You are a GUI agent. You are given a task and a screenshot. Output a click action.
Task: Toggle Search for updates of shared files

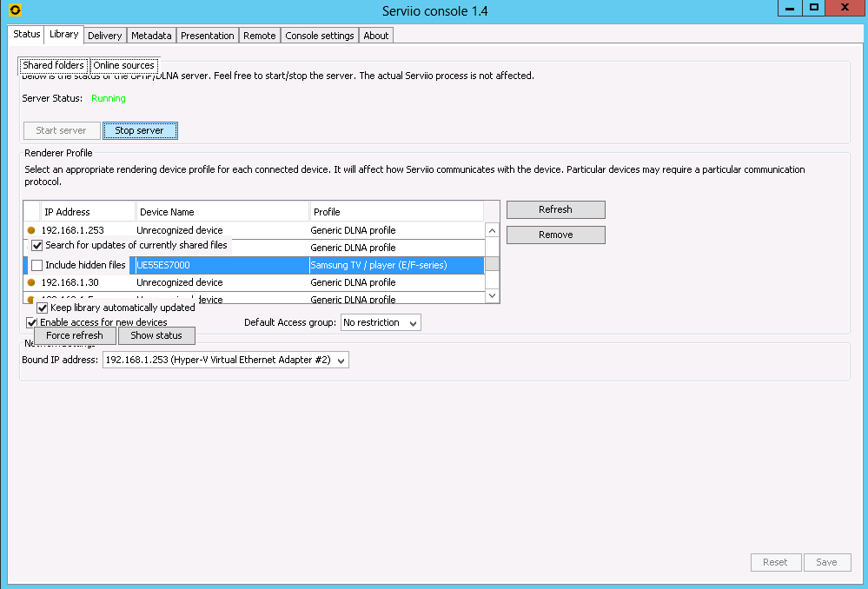coord(36,246)
